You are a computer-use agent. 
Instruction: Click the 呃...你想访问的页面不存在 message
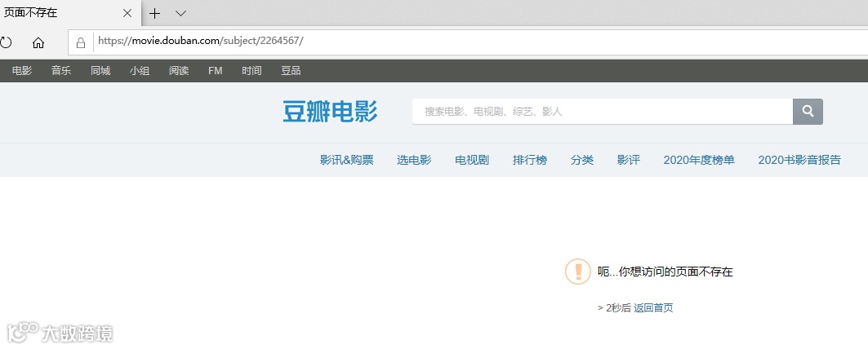(665, 272)
